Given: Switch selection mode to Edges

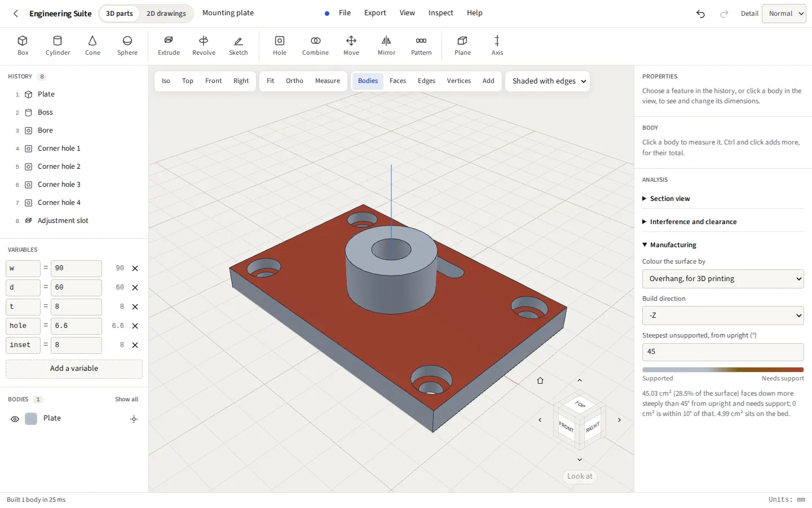Looking at the screenshot, I should click(x=426, y=81).
